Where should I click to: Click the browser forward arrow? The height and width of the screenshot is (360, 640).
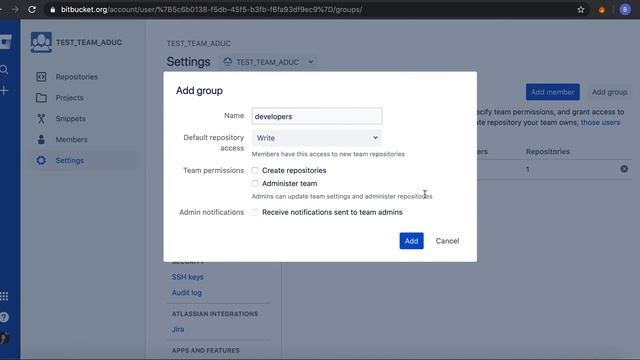pyautogui.click(x=15, y=9)
